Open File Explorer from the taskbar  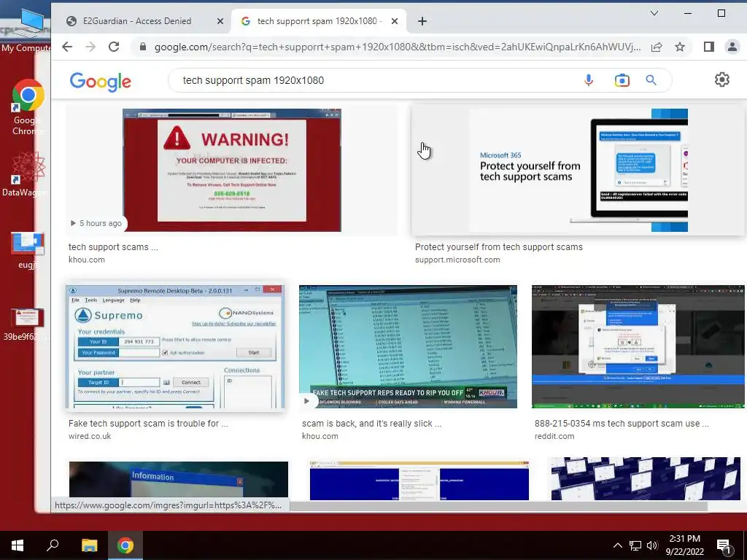click(x=90, y=545)
